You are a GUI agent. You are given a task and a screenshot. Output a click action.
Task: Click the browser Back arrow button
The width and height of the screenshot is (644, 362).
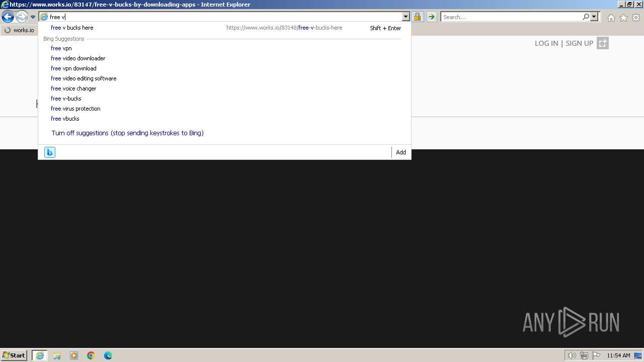click(8, 17)
